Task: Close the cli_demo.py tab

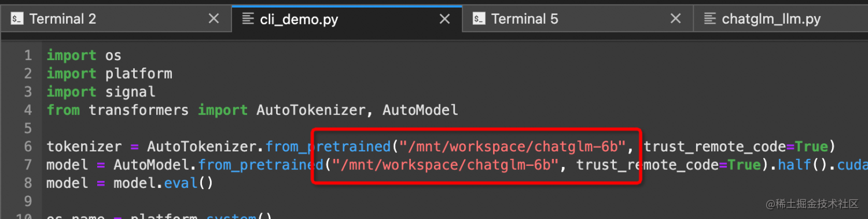Action: (444, 19)
